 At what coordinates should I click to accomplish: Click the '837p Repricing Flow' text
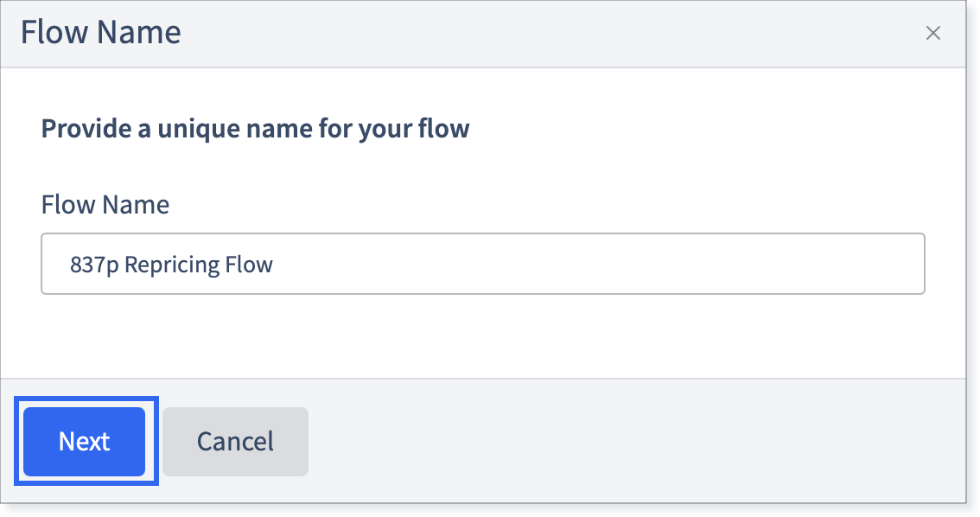pyautogui.click(x=171, y=265)
